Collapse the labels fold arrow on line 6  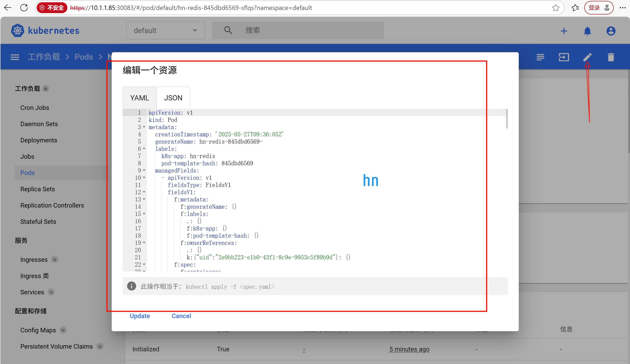tap(144, 149)
